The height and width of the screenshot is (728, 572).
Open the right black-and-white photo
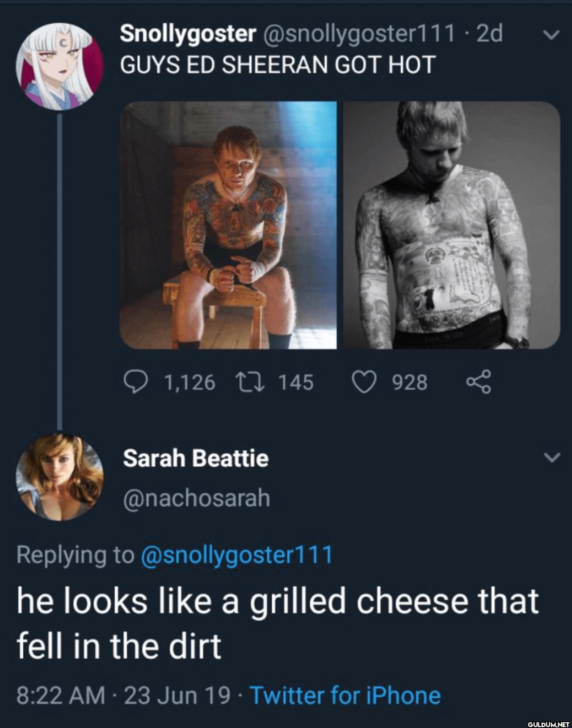pyautogui.click(x=451, y=225)
